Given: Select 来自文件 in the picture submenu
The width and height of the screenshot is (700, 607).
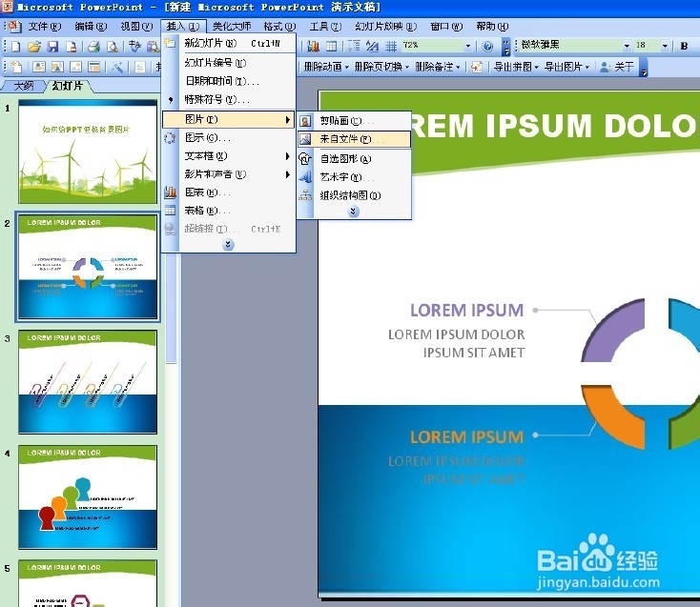Looking at the screenshot, I should coord(354,139).
